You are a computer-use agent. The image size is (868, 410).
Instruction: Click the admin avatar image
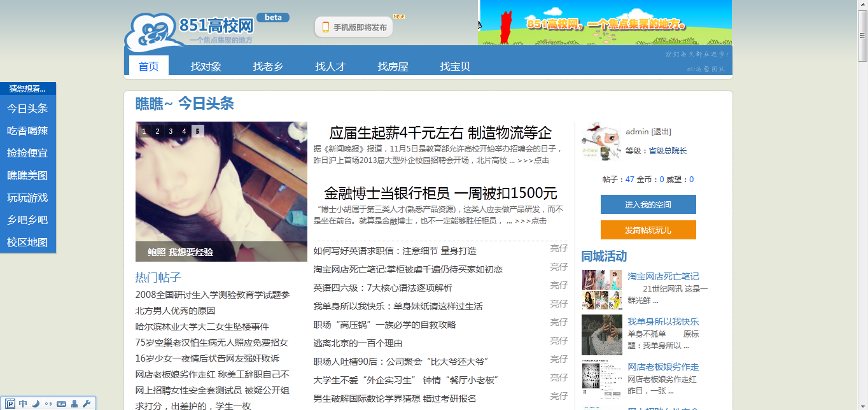(600, 142)
